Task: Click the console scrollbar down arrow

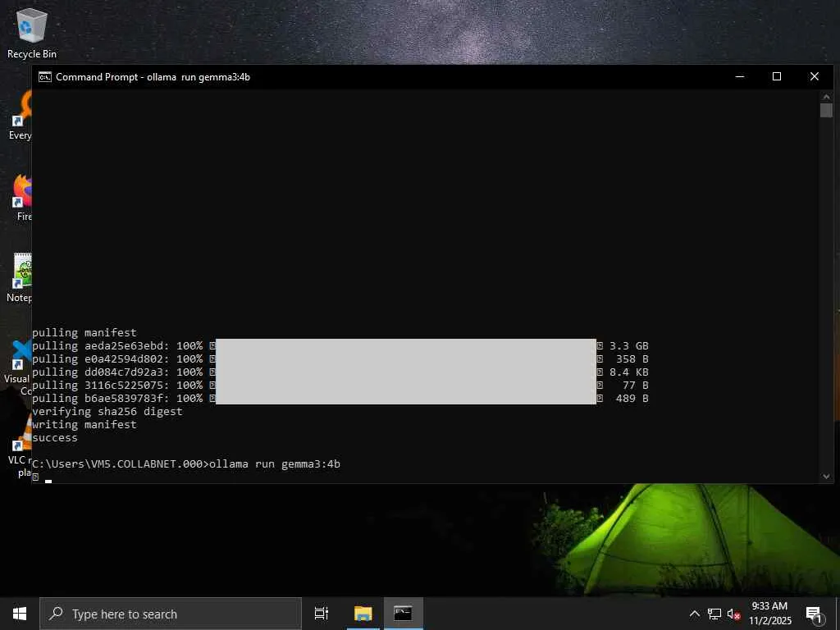Action: coord(825,477)
